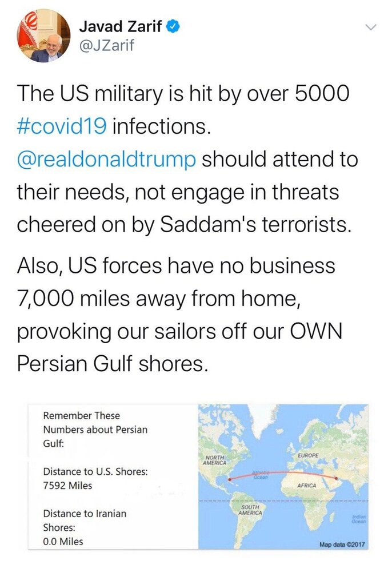Open the @realdonaldtrump mention
Viewport: 392px width, 572px height.
[x=106, y=160]
